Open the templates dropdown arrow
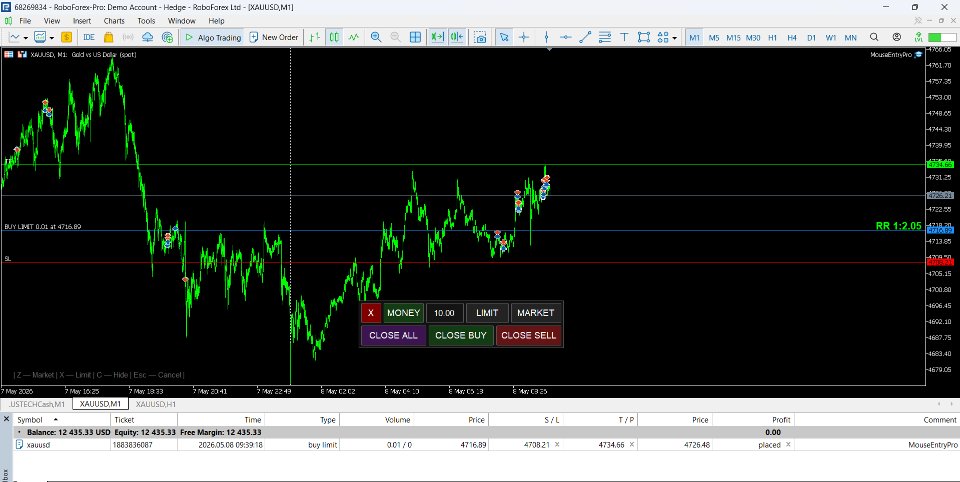Screen dimensions: 960x482 [51, 38]
